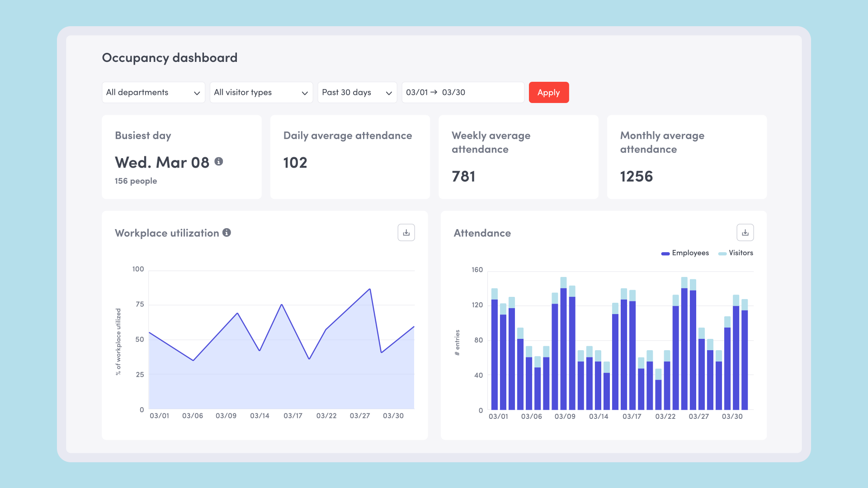This screenshot has width=868, height=488.
Task: Toggle Employees series in the Attendance legend
Action: point(690,253)
